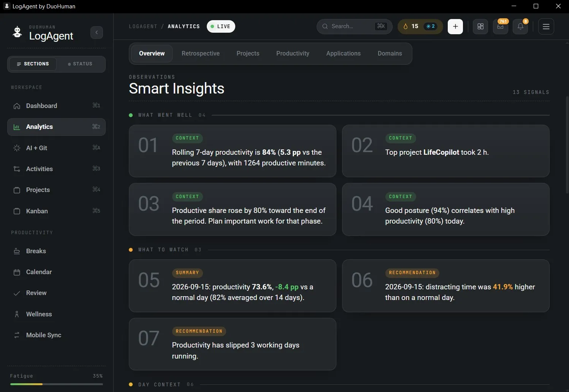Viewport: 569px width, 392px height.
Task: Open insight card 07 productivity slipped
Action: pyautogui.click(x=233, y=344)
